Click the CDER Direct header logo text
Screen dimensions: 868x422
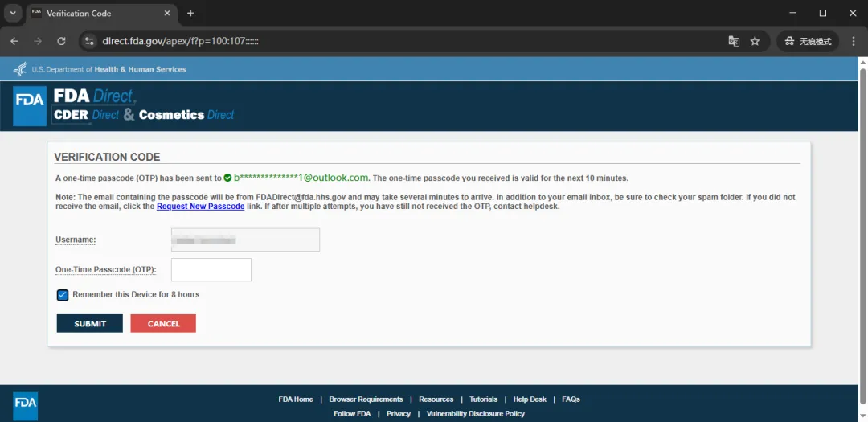(x=86, y=115)
